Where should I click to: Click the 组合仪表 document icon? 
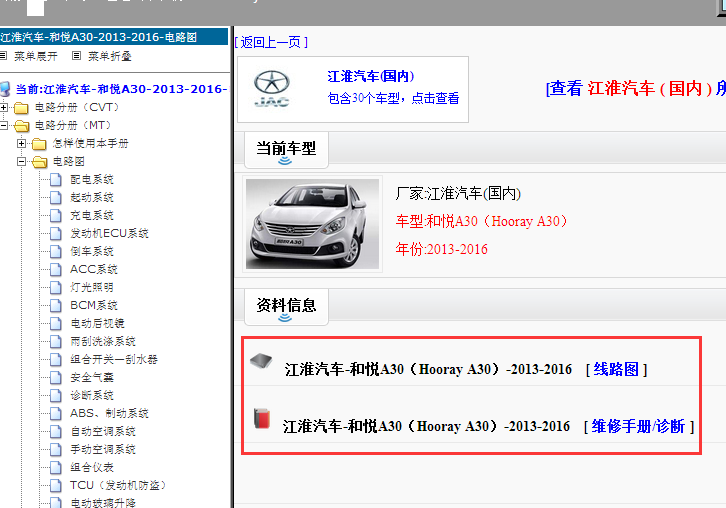tap(56, 468)
